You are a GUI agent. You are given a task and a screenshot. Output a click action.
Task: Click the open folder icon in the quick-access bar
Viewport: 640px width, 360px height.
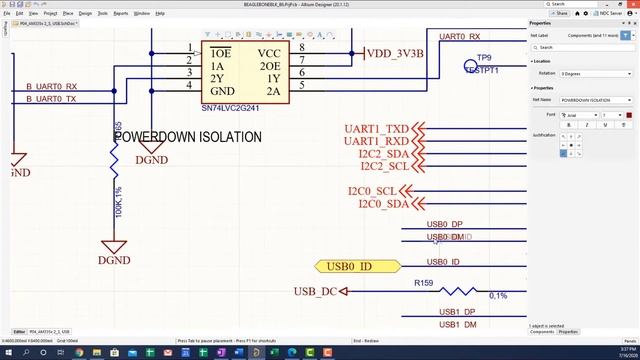(x=28, y=4)
